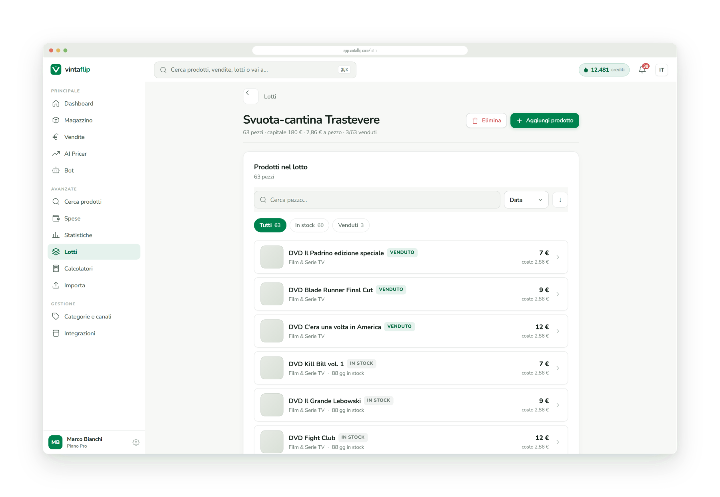Click IN STOCK badge on Kill Bill
Viewport: 720px width, 497px height.
[x=362, y=363]
